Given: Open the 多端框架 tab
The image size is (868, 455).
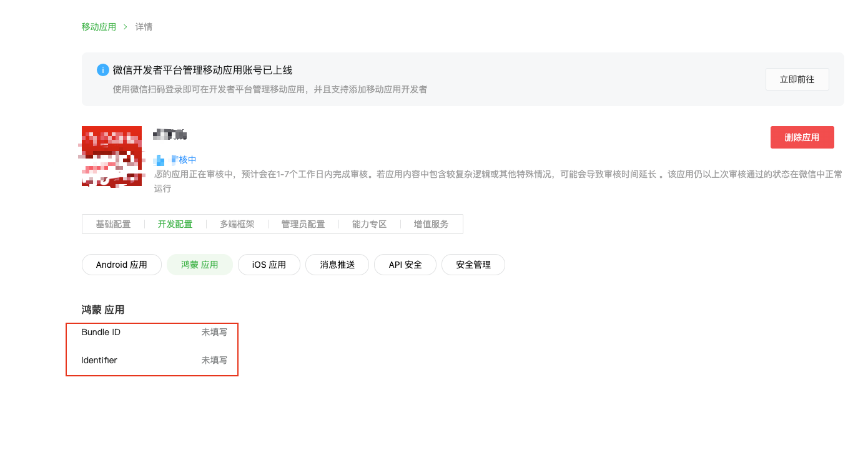Looking at the screenshot, I should (237, 224).
